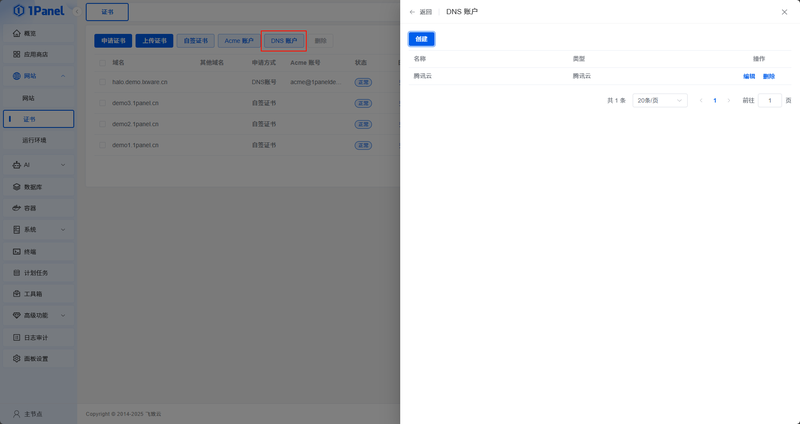The image size is (800, 424).
Task: Open the 面板设置 panel settings
Action: point(39,359)
